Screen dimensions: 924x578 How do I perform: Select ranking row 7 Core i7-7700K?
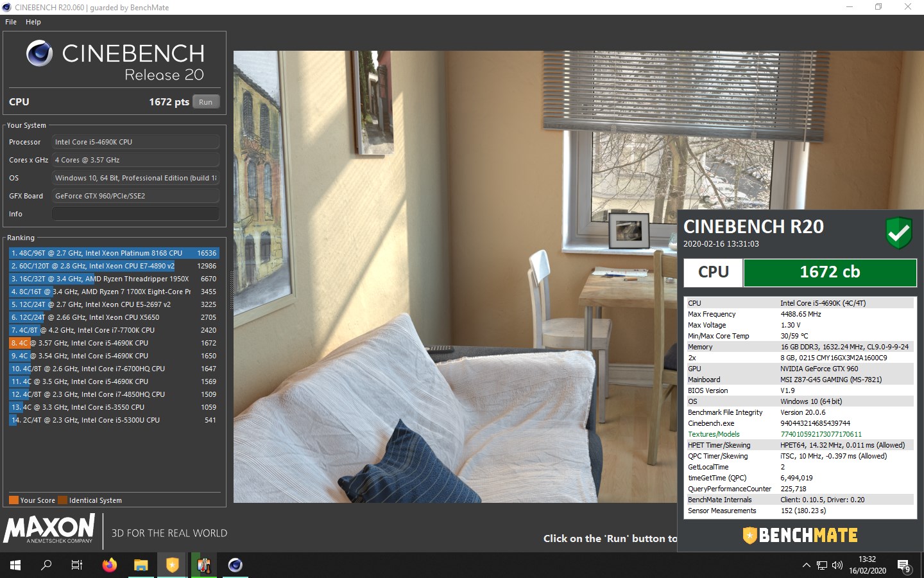pyautogui.click(x=114, y=330)
